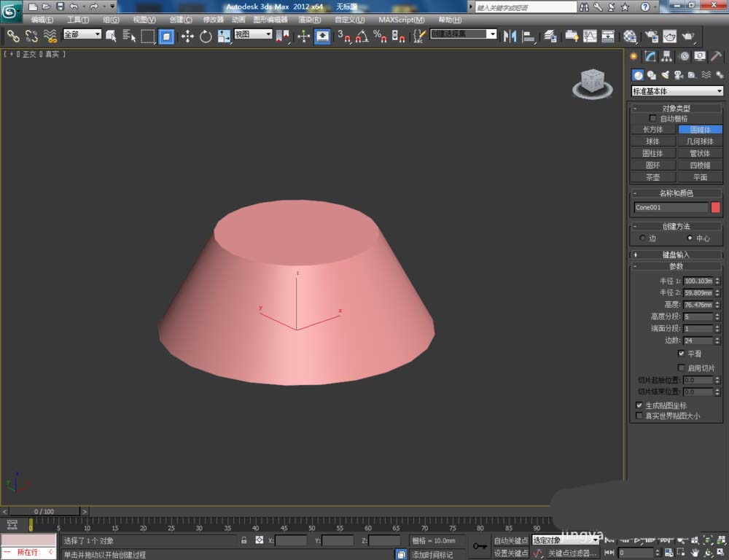Select the 边 creation method radio button

click(x=644, y=238)
